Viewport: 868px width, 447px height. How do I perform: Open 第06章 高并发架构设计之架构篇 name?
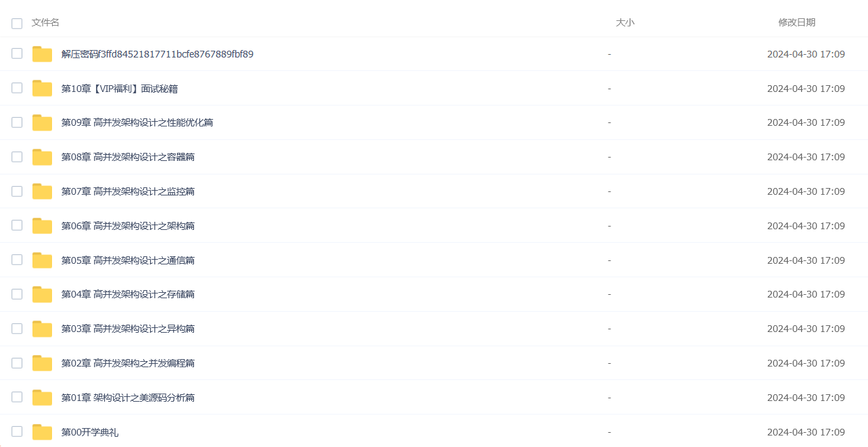(x=128, y=226)
